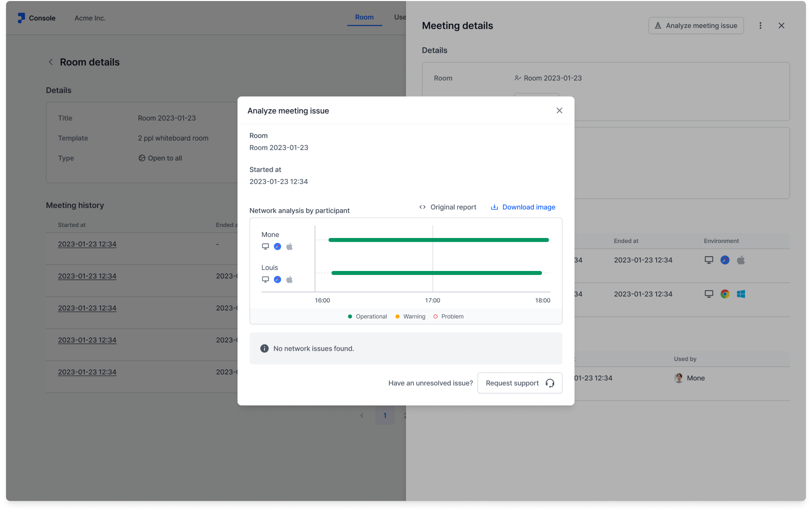The width and height of the screenshot is (812, 512).
Task: Click the 17:00 time axis label
Action: 433,300
